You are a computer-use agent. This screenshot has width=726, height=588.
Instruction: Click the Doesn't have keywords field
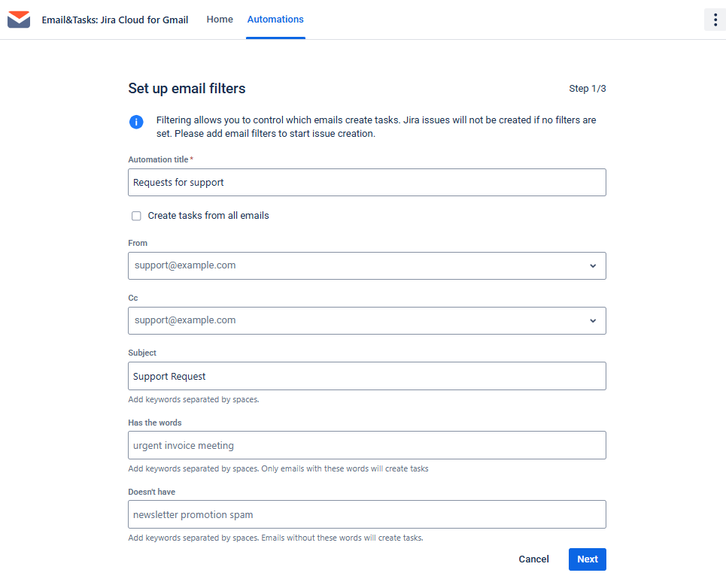click(366, 514)
